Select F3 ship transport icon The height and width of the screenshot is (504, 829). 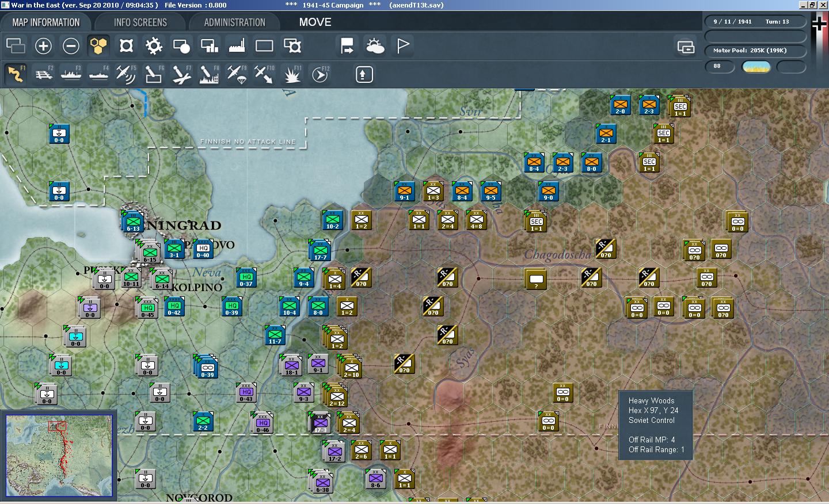click(71, 74)
